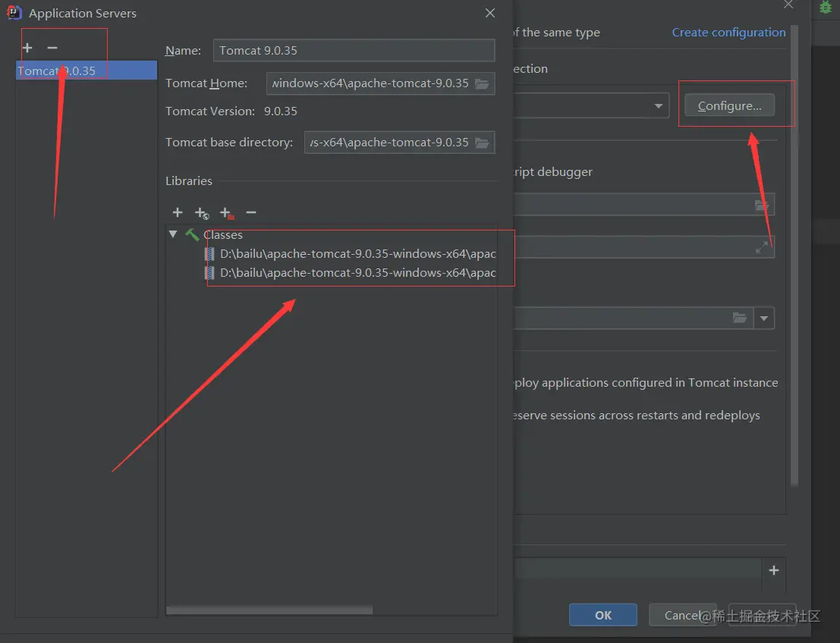Click the Name label

[x=183, y=50]
